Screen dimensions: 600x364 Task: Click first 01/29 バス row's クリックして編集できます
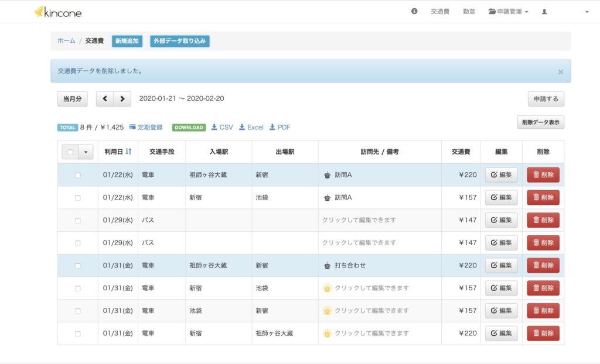[359, 220]
